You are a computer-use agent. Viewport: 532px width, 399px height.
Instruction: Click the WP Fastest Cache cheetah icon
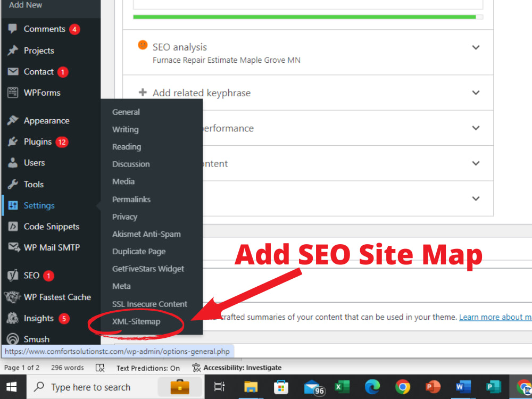tap(13, 297)
